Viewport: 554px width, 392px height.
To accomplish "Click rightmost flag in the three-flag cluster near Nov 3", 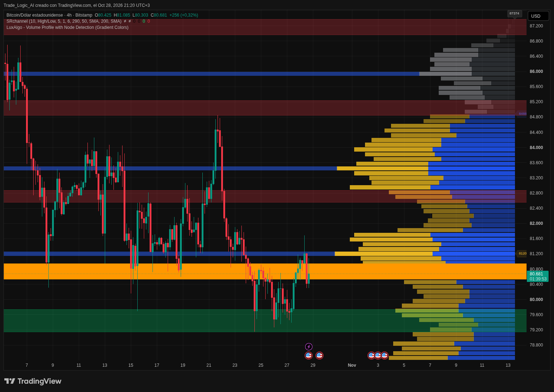I will coord(385,356).
